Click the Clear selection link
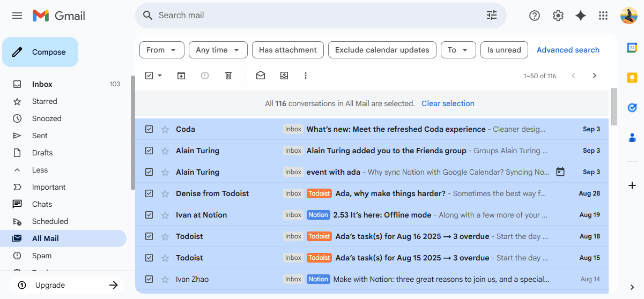644x299 pixels. click(448, 103)
